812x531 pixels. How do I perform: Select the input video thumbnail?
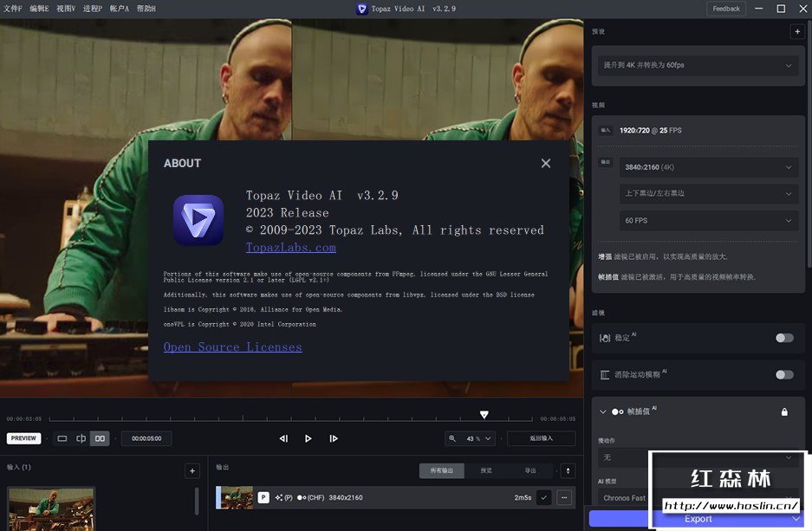pyautogui.click(x=51, y=508)
